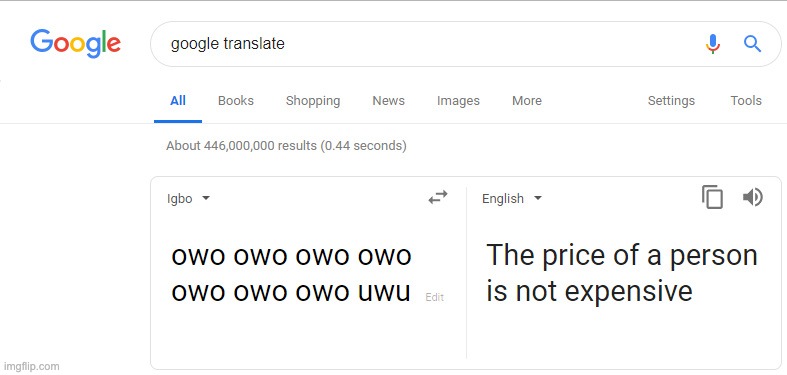Viewport: 787px width, 375px height.
Task: Copy translation using the copy icon
Action: (712, 197)
